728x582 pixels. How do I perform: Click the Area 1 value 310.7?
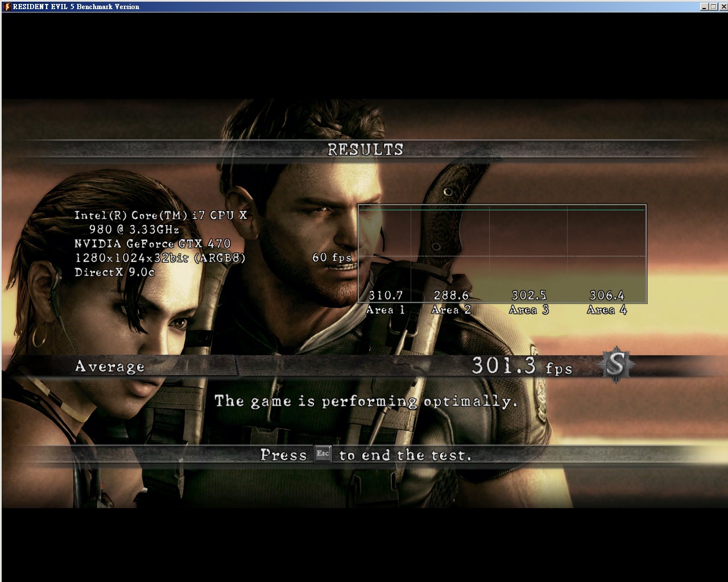coord(386,296)
